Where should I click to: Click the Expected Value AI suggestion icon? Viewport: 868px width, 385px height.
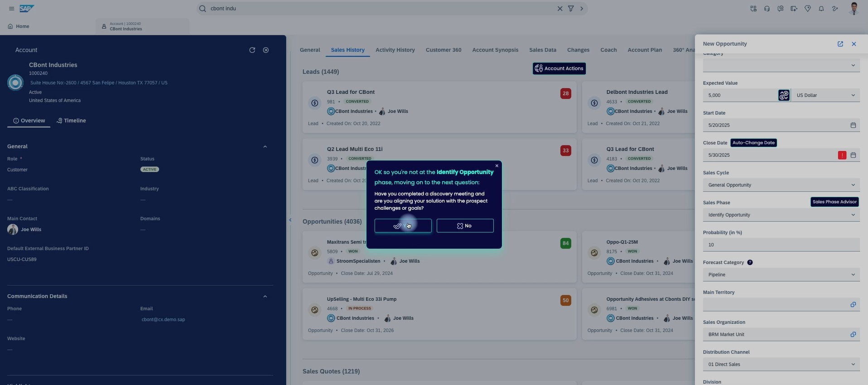pyautogui.click(x=784, y=95)
